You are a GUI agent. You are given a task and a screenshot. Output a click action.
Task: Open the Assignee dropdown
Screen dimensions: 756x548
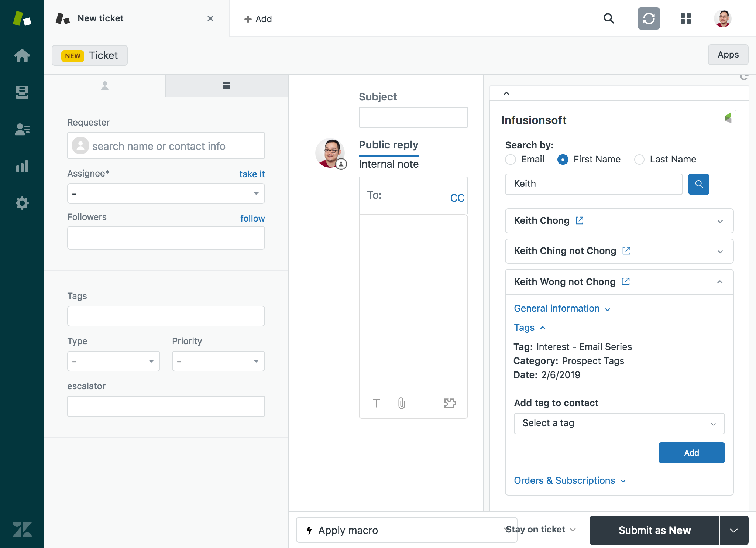coord(166,193)
